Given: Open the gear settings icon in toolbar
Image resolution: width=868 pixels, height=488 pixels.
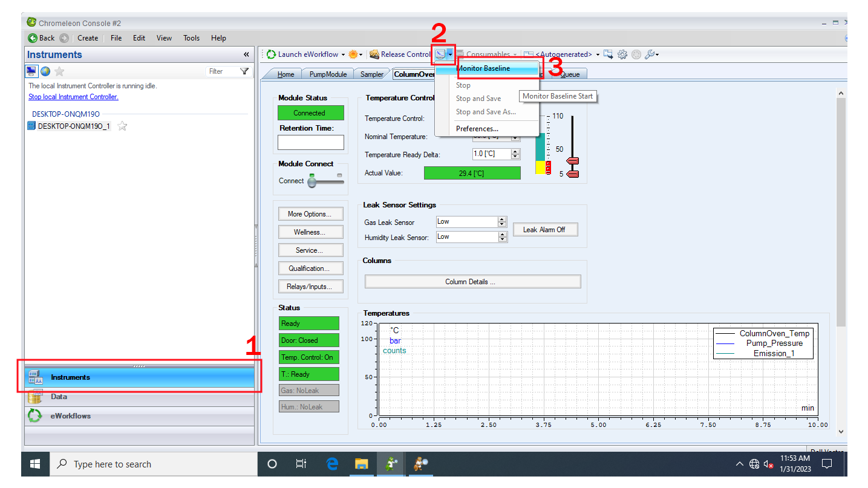Looking at the screenshot, I should 622,54.
